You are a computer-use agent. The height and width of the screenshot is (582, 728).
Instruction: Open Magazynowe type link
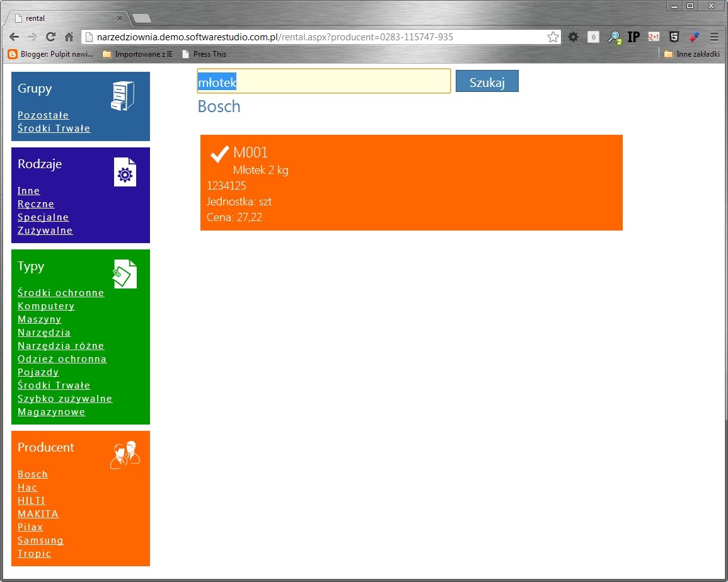(x=52, y=412)
